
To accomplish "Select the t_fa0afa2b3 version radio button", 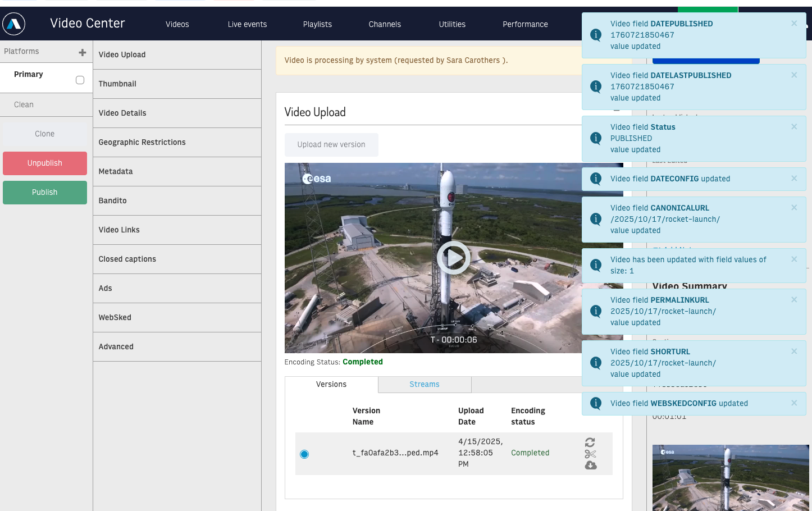I will click(x=304, y=454).
